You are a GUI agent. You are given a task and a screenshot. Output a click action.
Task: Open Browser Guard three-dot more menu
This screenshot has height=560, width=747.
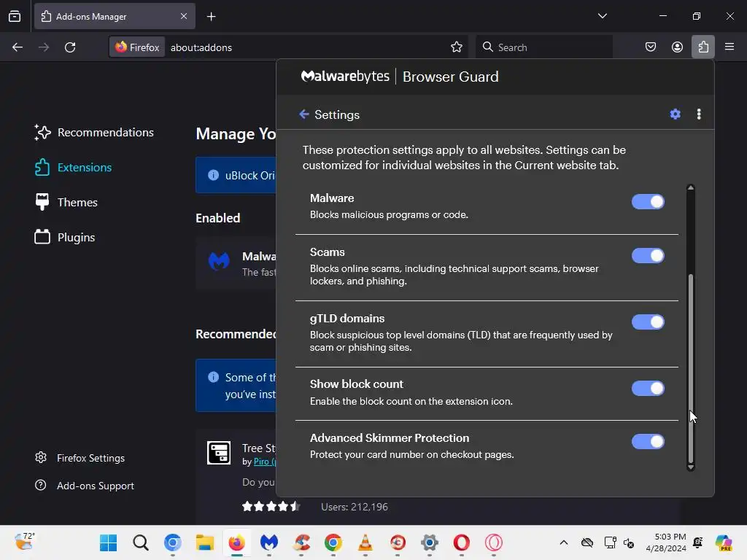(699, 114)
